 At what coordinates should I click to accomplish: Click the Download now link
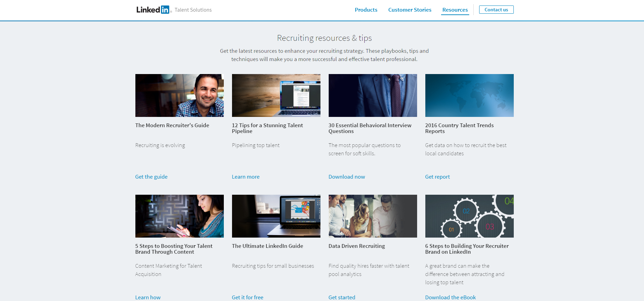pyautogui.click(x=347, y=177)
